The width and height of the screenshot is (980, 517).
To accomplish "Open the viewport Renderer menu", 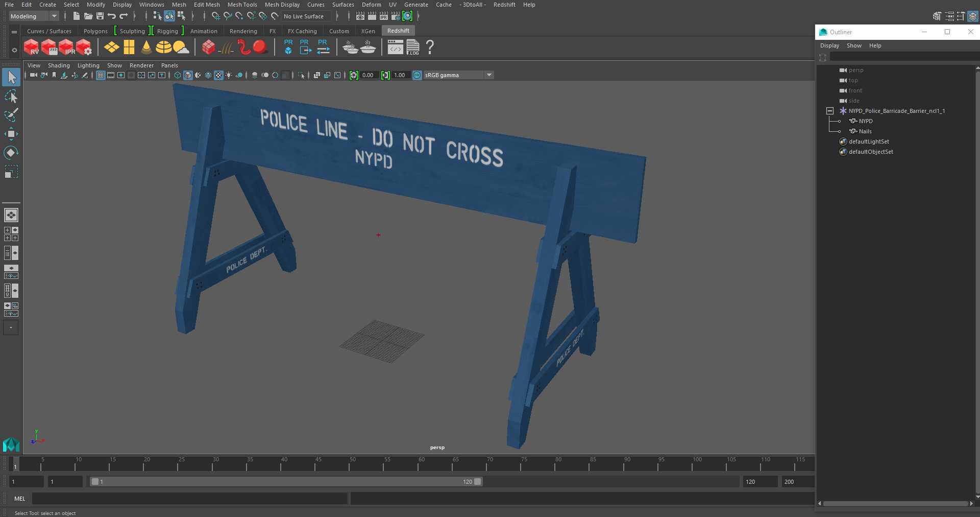I will (141, 65).
